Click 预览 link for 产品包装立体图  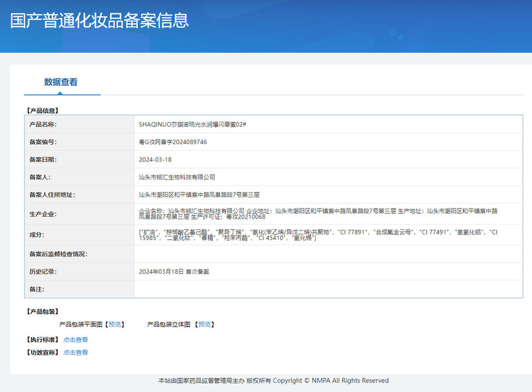204,324
